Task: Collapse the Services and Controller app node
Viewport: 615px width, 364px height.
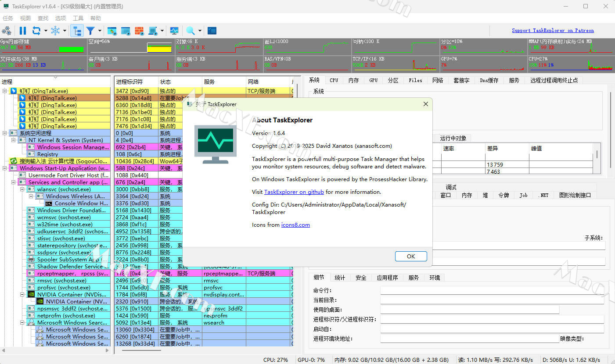Action: coord(14,182)
